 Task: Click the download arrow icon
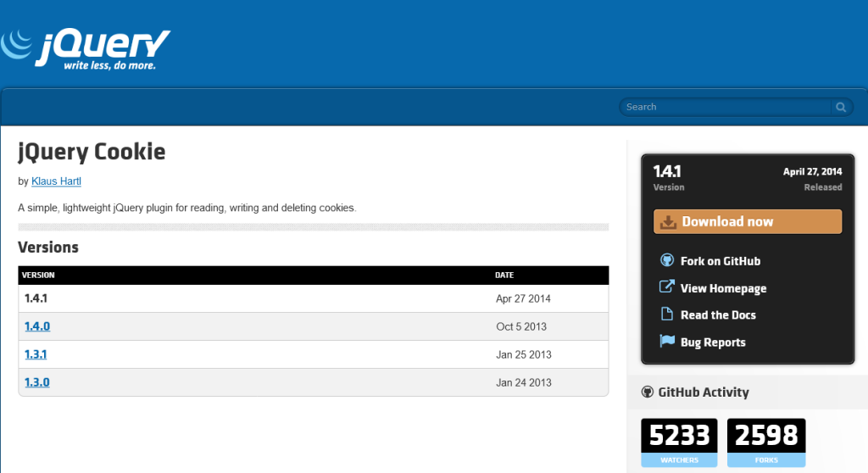[668, 221]
